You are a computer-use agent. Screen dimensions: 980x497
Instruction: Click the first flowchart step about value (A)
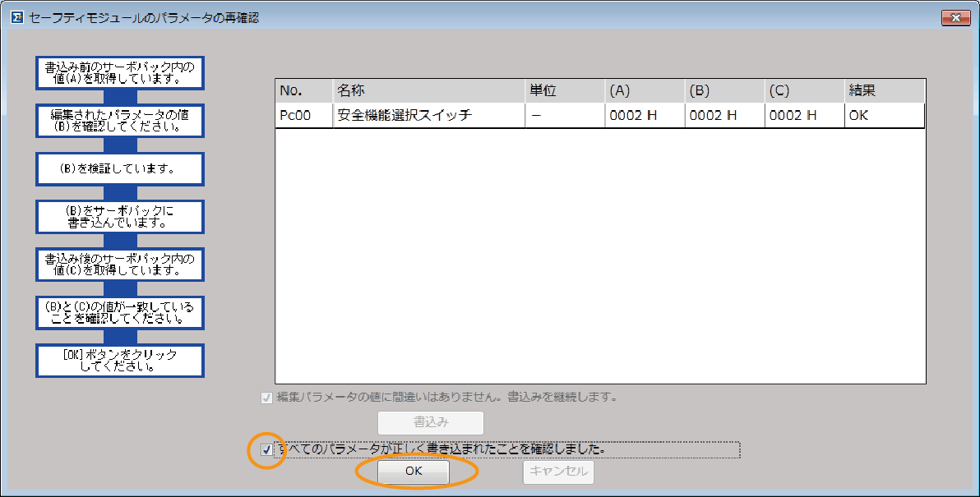point(119,72)
